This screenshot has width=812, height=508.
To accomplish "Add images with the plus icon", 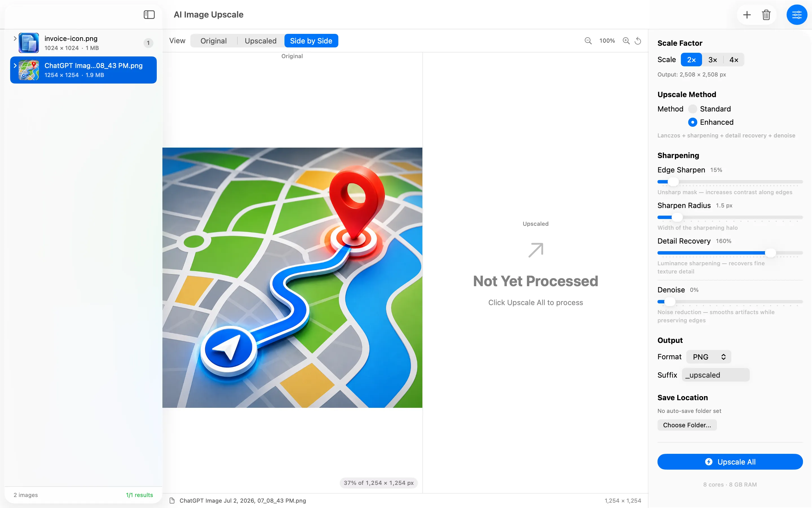I will [747, 15].
